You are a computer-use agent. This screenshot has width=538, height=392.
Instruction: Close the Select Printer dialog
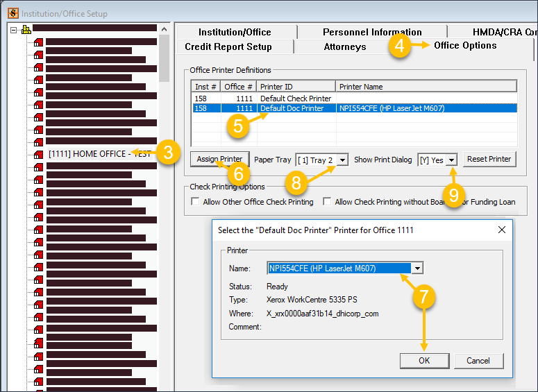(502, 230)
